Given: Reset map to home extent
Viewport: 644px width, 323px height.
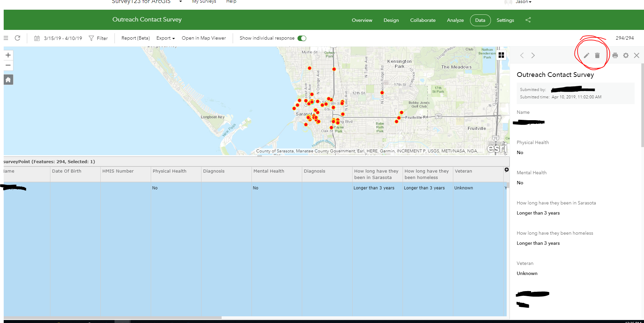Looking at the screenshot, I should pyautogui.click(x=8, y=80).
